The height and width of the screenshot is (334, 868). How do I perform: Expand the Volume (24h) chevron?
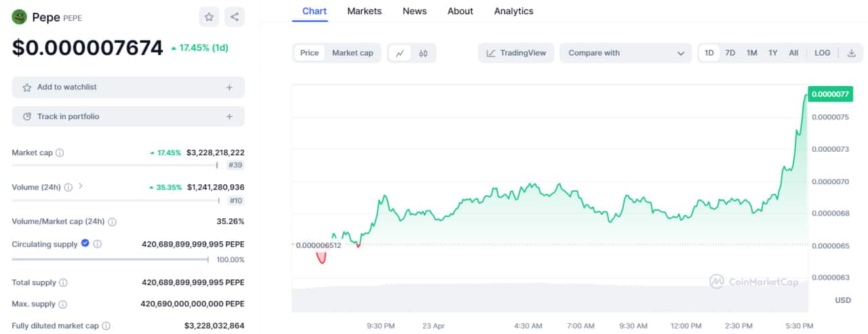(81, 186)
